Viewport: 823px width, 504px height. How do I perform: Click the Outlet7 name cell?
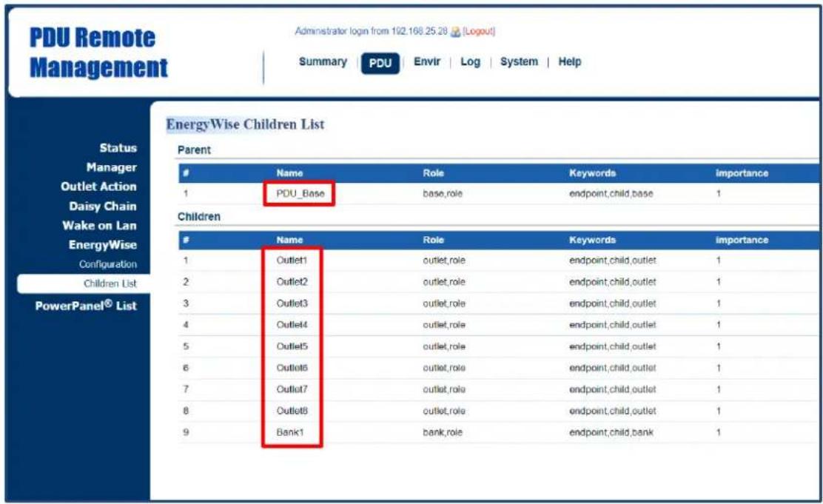coord(292,389)
